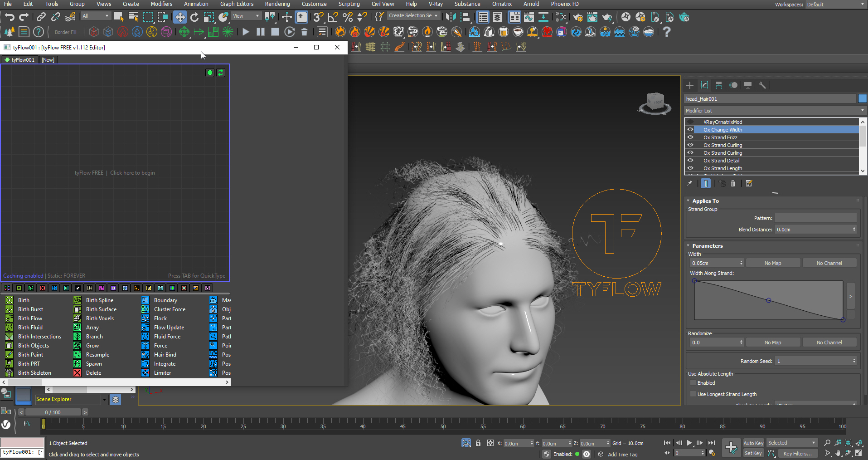This screenshot has height=460, width=868.
Task: Click the Stop simulation square icon
Action: point(275,32)
